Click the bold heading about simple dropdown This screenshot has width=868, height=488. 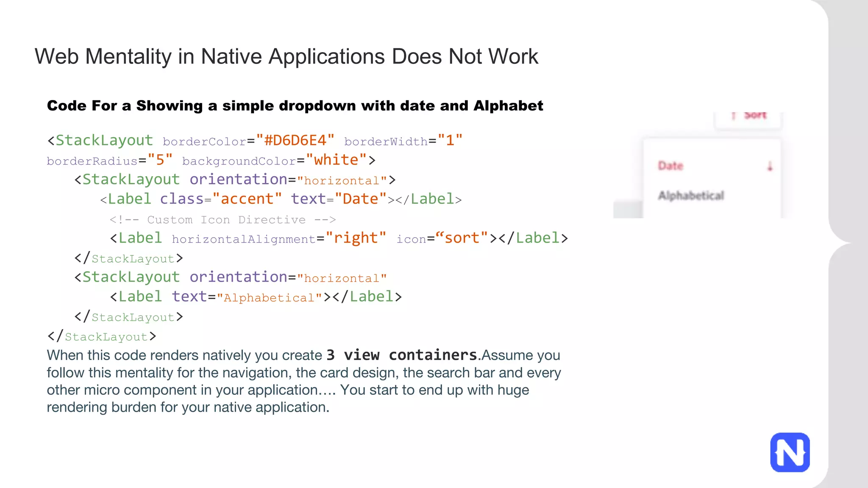point(295,105)
